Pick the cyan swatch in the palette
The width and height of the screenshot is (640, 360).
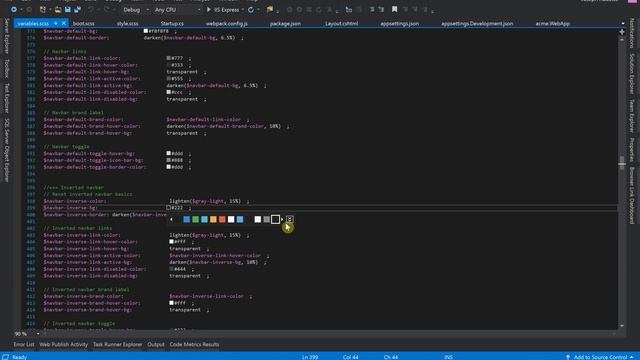point(204,220)
